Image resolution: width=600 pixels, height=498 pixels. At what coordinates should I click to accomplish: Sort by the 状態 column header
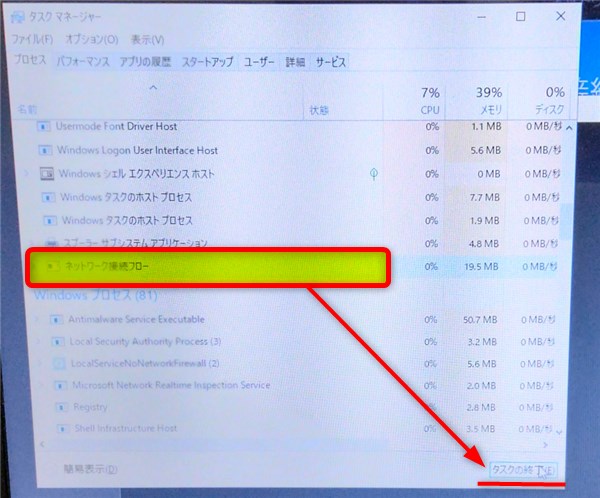319,110
